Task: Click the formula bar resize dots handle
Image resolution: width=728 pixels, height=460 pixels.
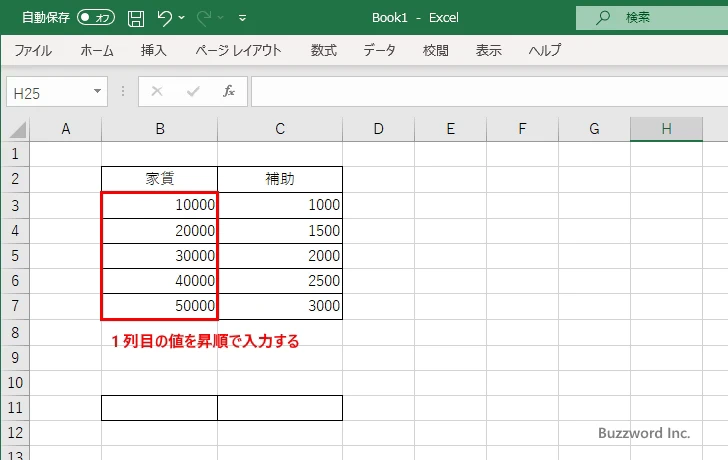Action: pyautogui.click(x=123, y=91)
